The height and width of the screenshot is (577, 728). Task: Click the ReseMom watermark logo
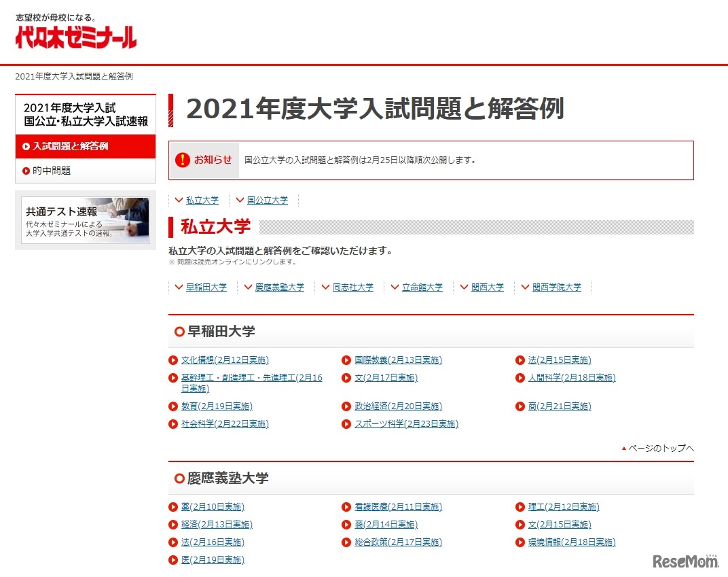point(686,563)
